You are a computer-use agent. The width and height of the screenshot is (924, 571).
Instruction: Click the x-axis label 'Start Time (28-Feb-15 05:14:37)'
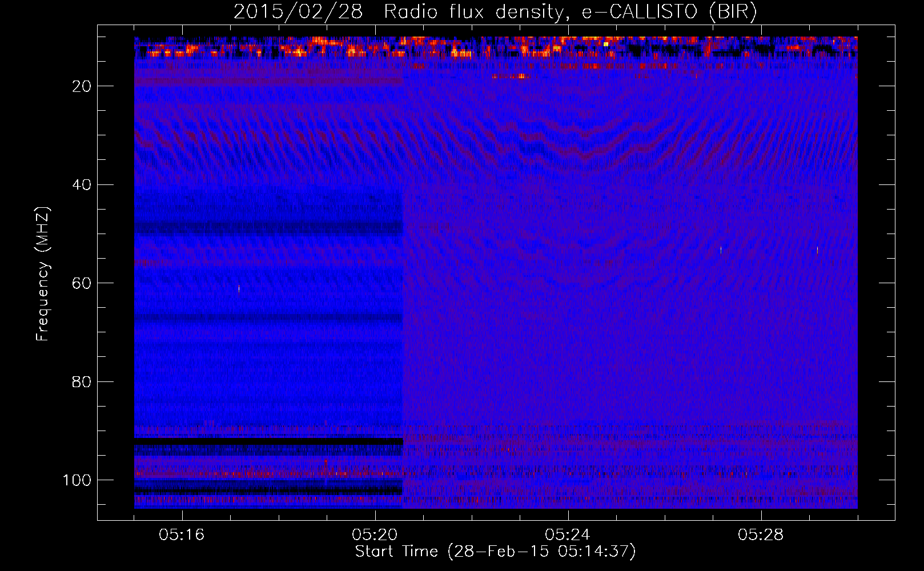(x=495, y=552)
